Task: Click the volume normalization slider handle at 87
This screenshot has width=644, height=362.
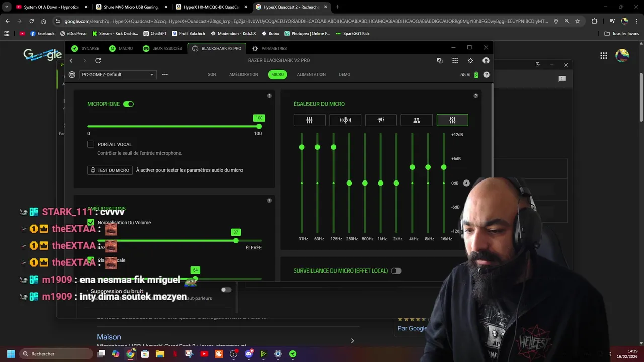Action: tap(236, 241)
